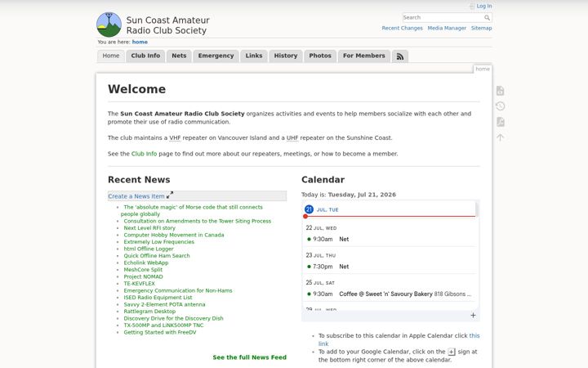Open 'absolute magic' of Morse code article
This screenshot has height=368, width=588.
coord(192,210)
